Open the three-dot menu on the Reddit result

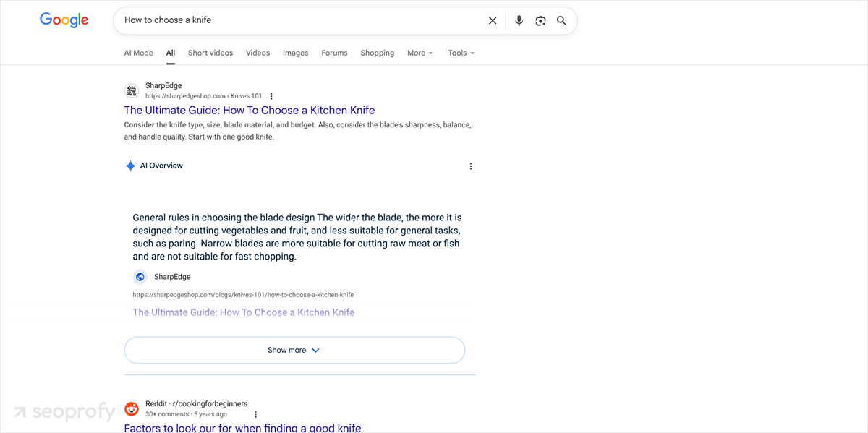pyautogui.click(x=255, y=413)
